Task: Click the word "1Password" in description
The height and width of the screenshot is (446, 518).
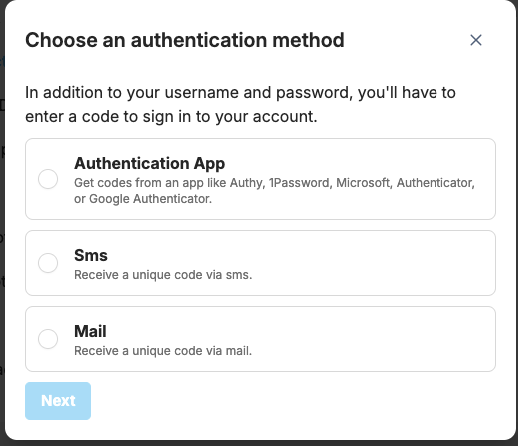Action: point(301,183)
